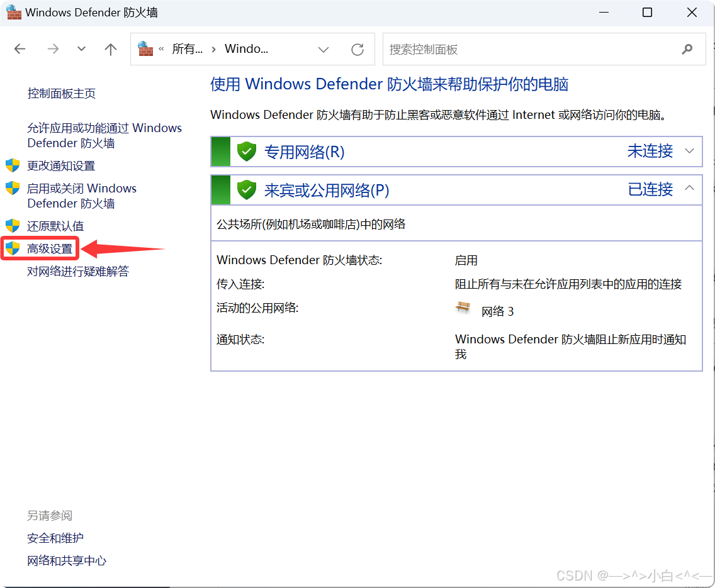Expand the 专用网络(R) section chevron

[689, 151]
